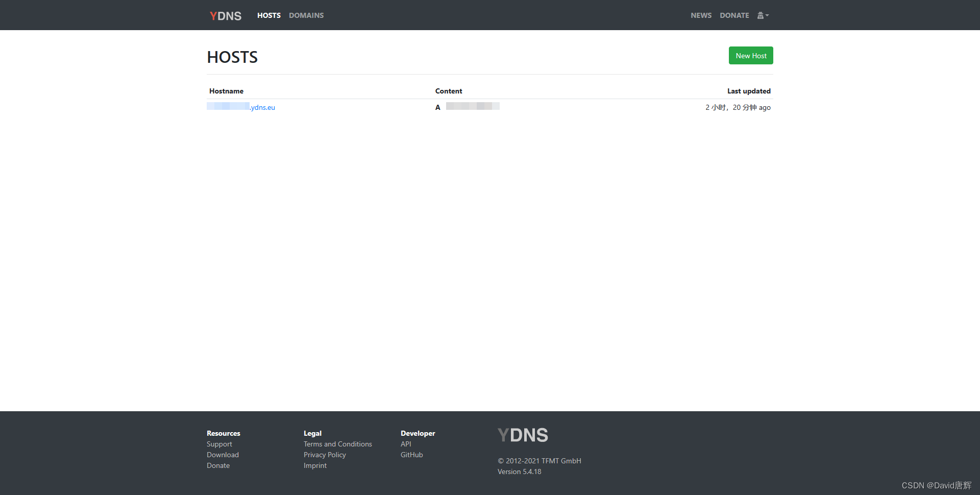The height and width of the screenshot is (495, 980).
Task: Open the NEWS page
Action: [x=701, y=15]
